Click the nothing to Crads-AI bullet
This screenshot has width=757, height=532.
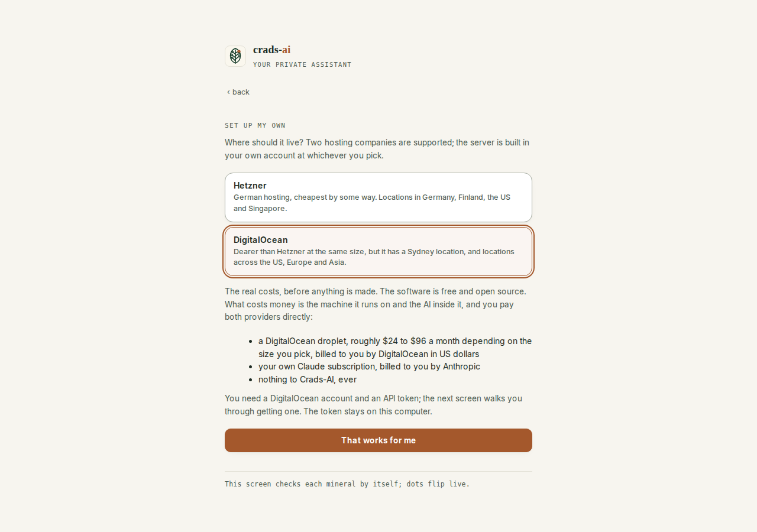coord(308,379)
